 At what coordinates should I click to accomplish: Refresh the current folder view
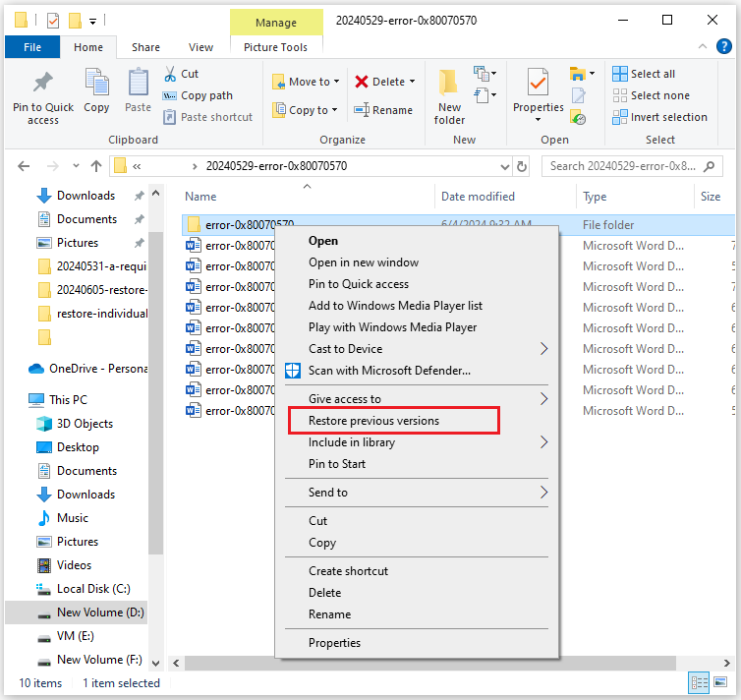pyautogui.click(x=522, y=166)
